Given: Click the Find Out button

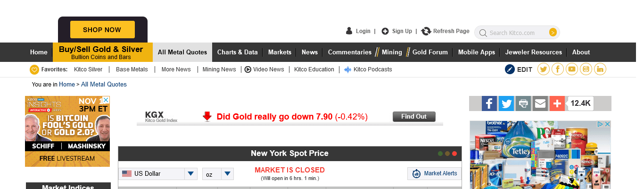Looking at the screenshot, I should pyautogui.click(x=414, y=117).
